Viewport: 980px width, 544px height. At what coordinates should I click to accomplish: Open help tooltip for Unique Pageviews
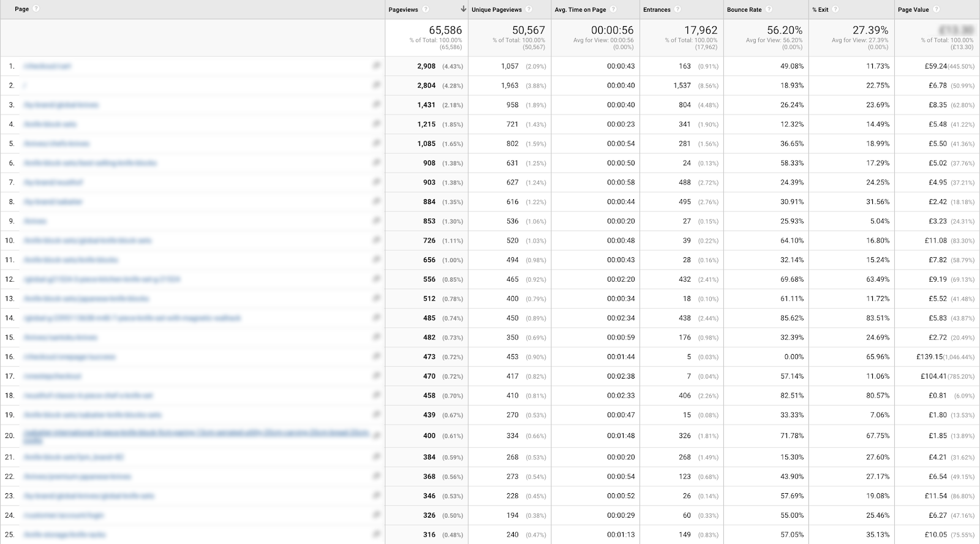pyautogui.click(x=529, y=9)
